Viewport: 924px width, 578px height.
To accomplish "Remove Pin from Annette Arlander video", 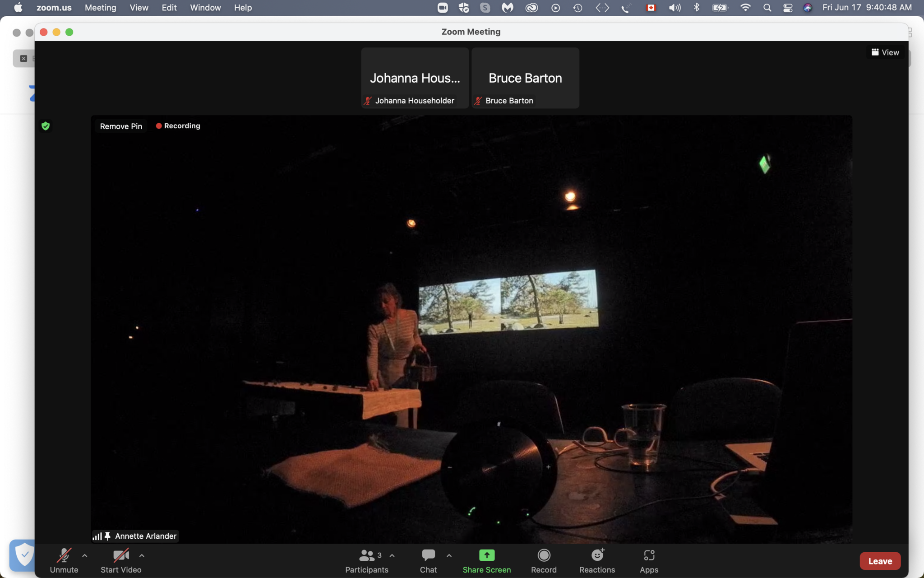I will point(121,126).
